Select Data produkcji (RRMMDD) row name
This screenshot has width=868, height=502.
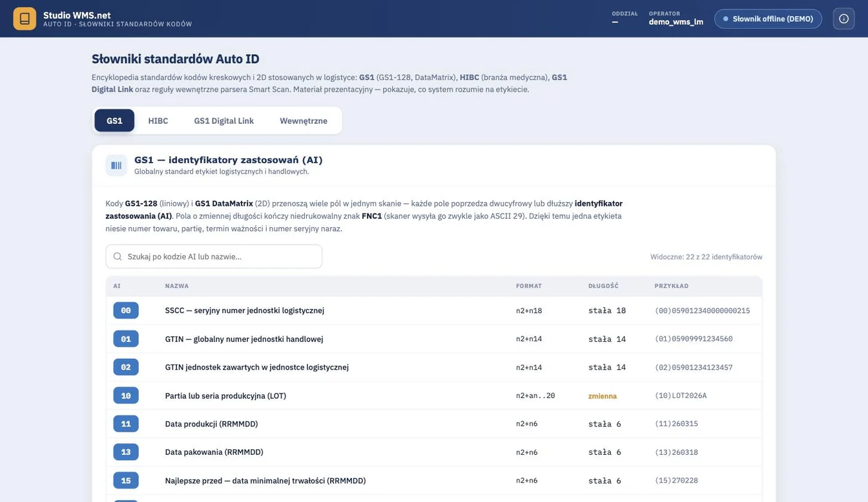tap(211, 424)
